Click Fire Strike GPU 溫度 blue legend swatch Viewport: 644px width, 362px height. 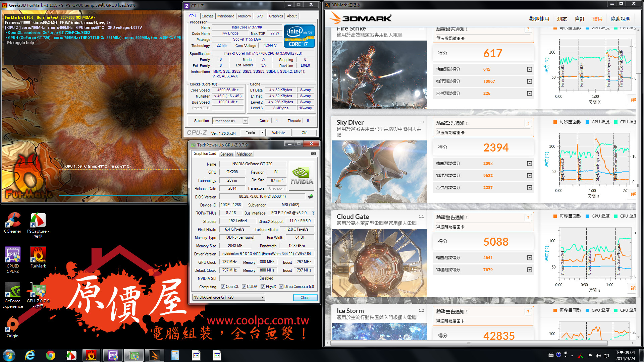587,28
